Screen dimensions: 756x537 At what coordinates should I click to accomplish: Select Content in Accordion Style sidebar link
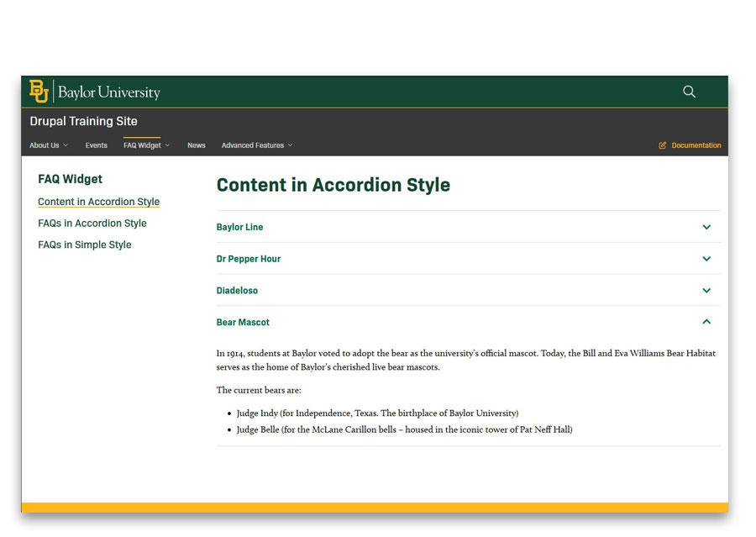pos(98,202)
